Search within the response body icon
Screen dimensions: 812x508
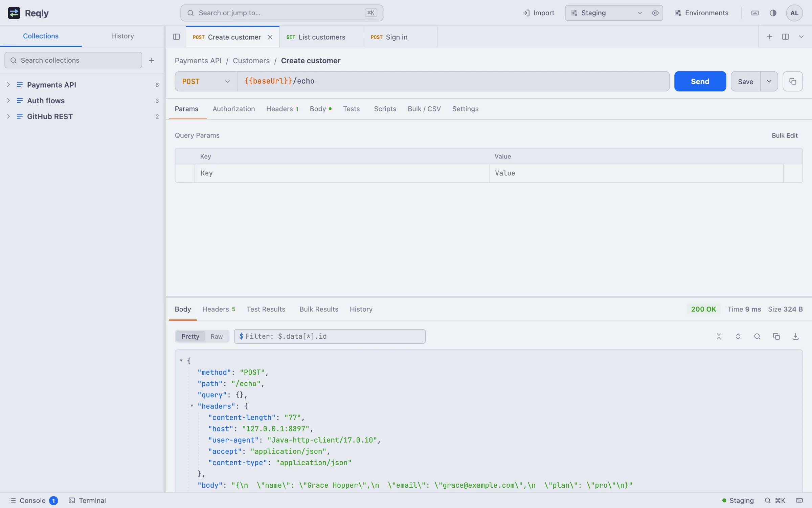click(757, 336)
